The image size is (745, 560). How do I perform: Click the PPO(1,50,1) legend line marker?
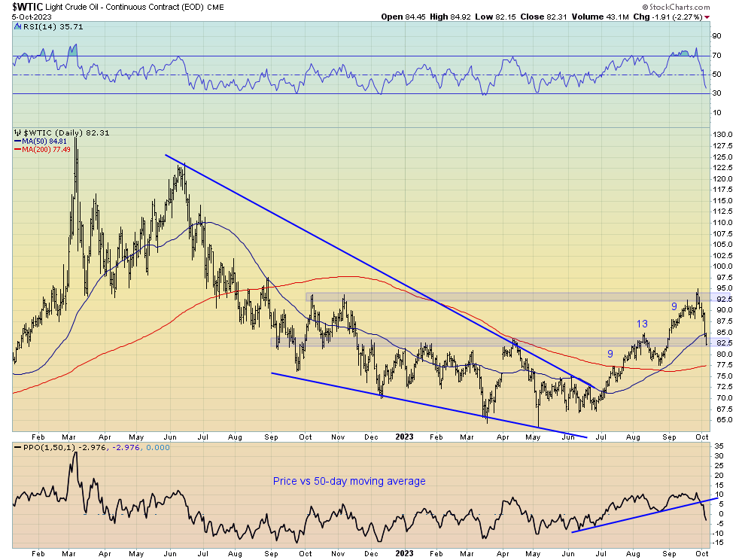pyautogui.click(x=19, y=447)
